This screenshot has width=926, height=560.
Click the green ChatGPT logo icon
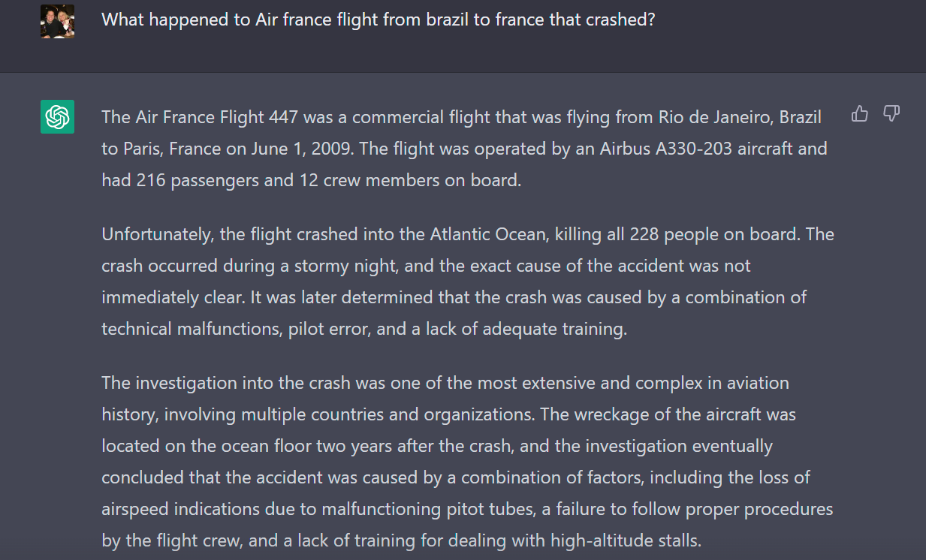[x=57, y=116]
